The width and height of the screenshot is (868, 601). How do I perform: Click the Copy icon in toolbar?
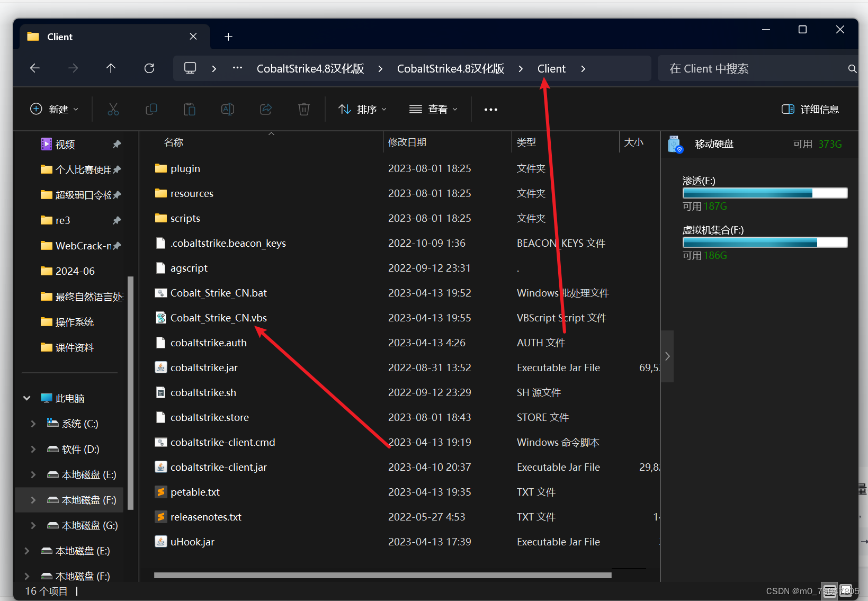click(x=151, y=109)
